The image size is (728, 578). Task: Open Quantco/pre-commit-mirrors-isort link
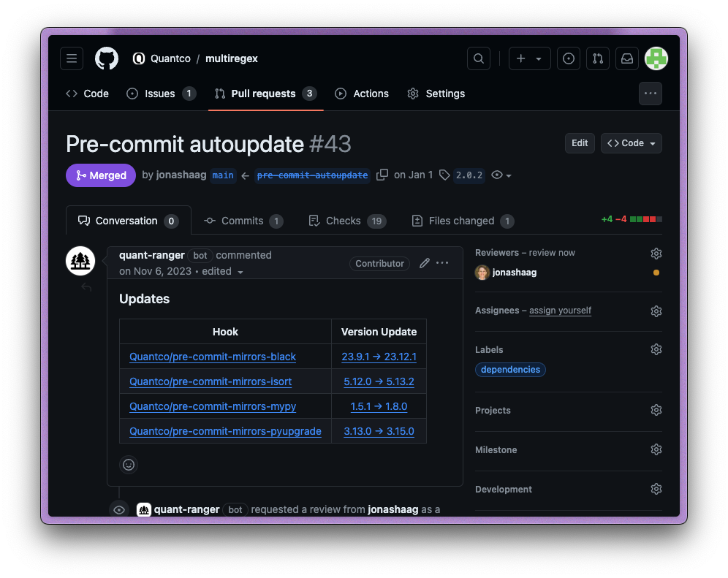point(211,381)
